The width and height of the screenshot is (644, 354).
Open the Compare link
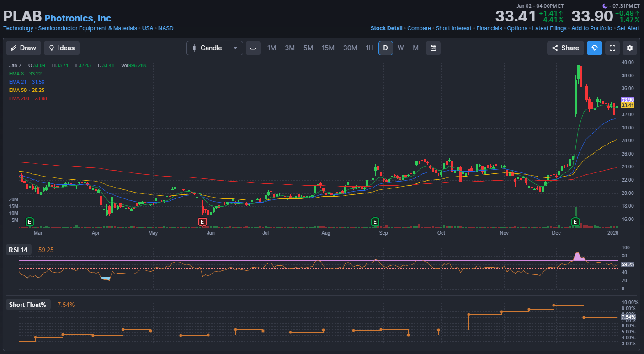click(x=419, y=28)
